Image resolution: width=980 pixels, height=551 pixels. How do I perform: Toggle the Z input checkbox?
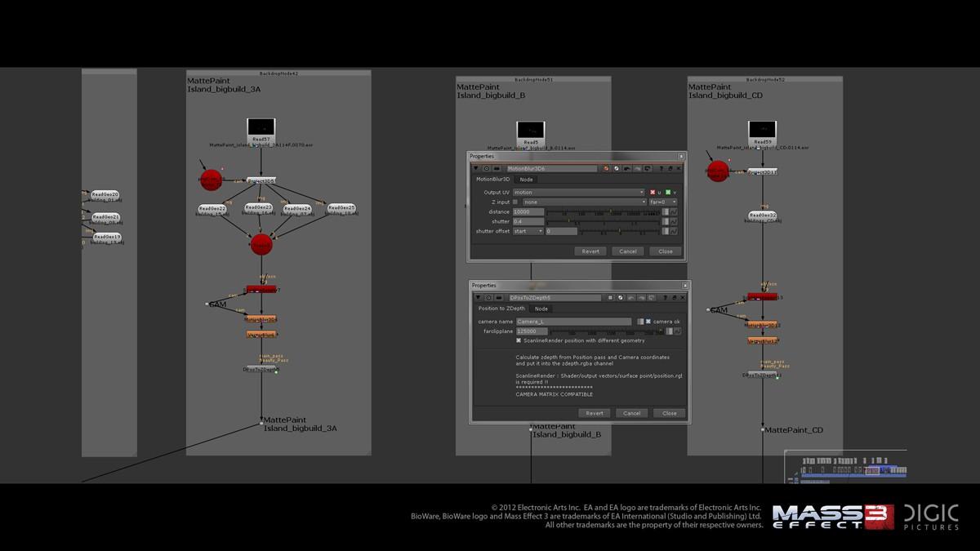tap(515, 202)
